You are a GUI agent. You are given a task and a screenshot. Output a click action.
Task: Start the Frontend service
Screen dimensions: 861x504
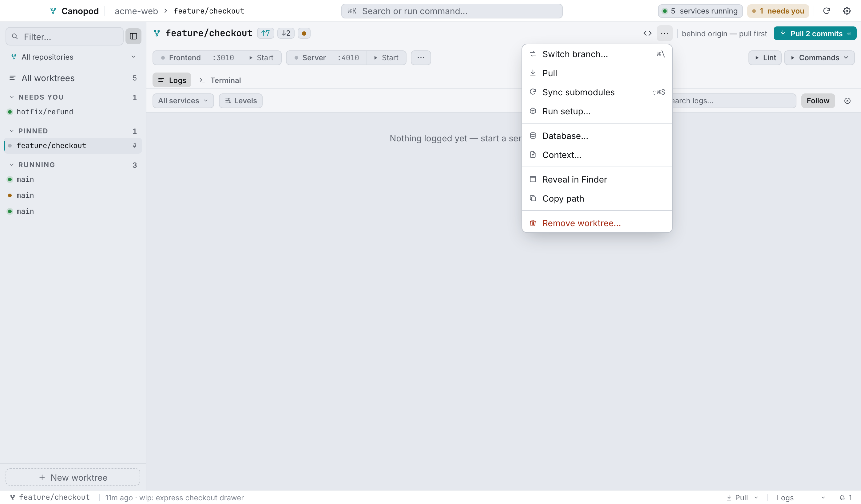pyautogui.click(x=262, y=57)
